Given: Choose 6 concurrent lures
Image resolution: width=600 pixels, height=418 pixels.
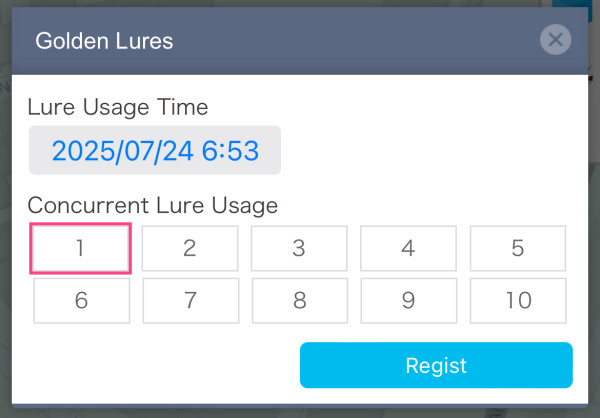Looking at the screenshot, I should pyautogui.click(x=81, y=300).
